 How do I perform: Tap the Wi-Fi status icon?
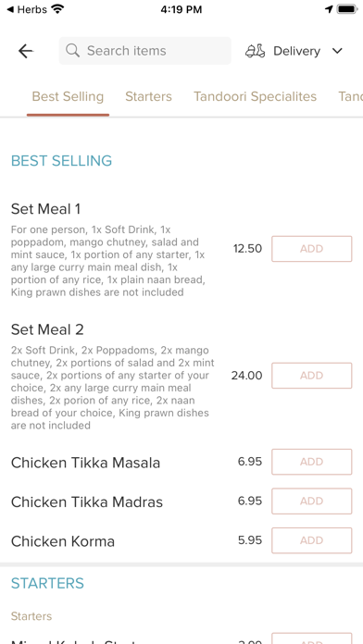pos(58,9)
